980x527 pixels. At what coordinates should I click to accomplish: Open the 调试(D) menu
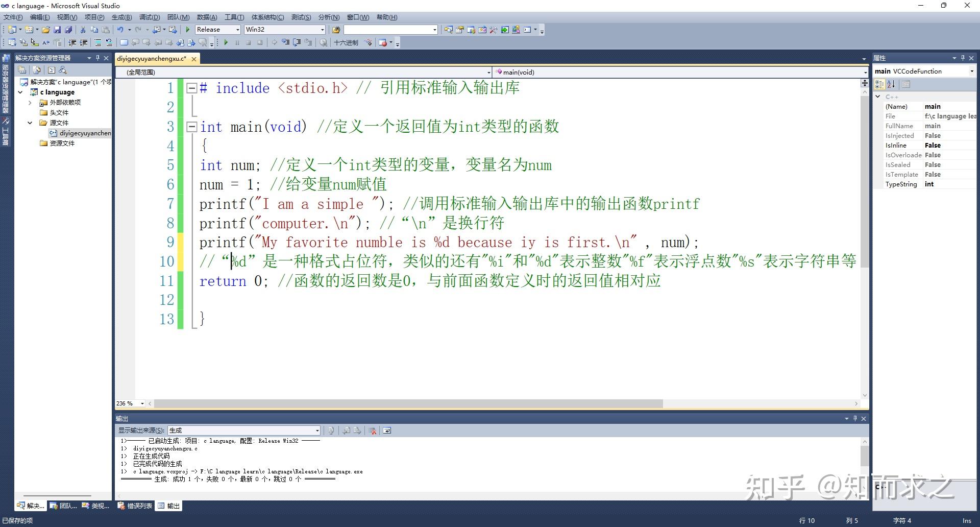(150, 17)
